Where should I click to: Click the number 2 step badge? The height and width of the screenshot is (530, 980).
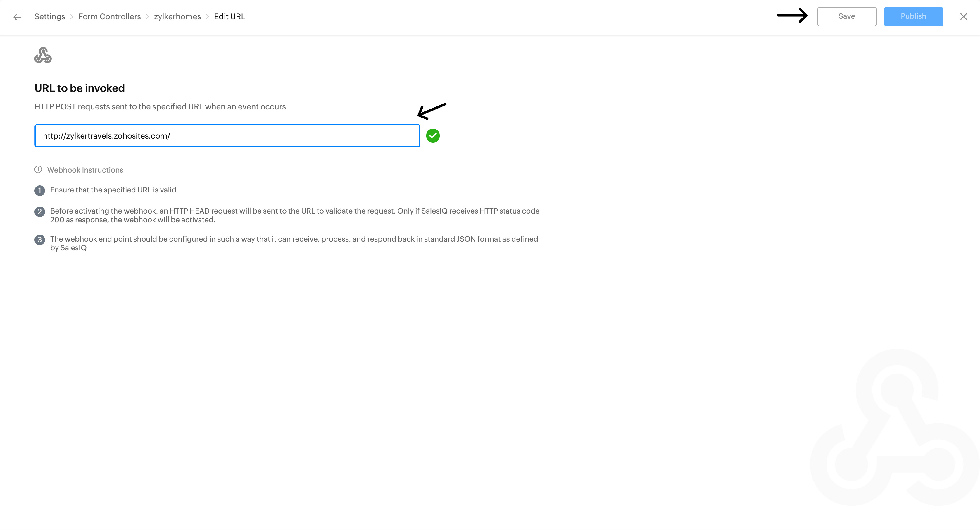(39, 211)
